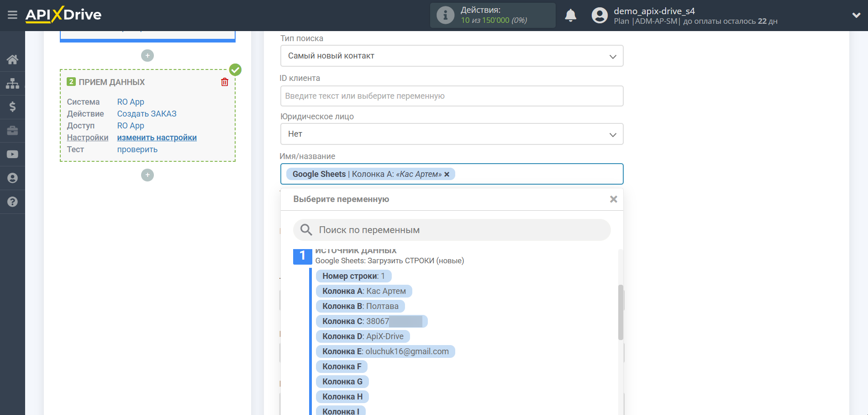Select variable 'Колонка B: Полтава'
The width and height of the screenshot is (868, 415).
pyautogui.click(x=360, y=306)
